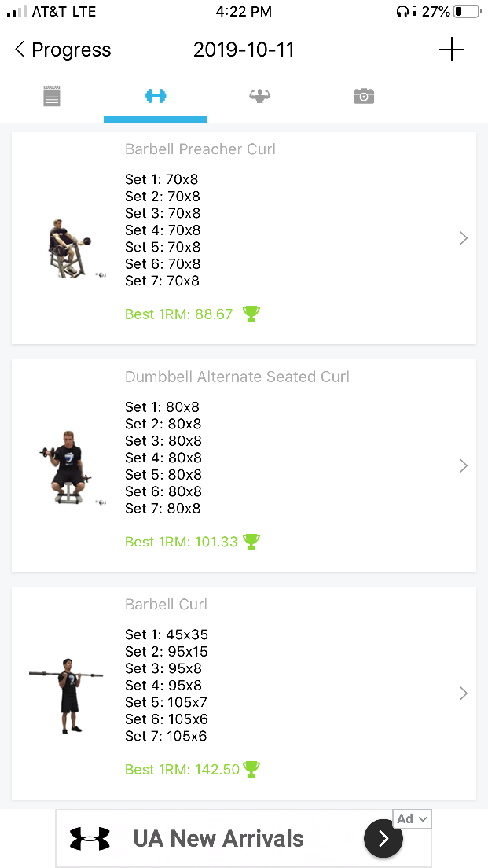Switch to the body measurements tab
This screenshot has height=868, width=488.
259,97
